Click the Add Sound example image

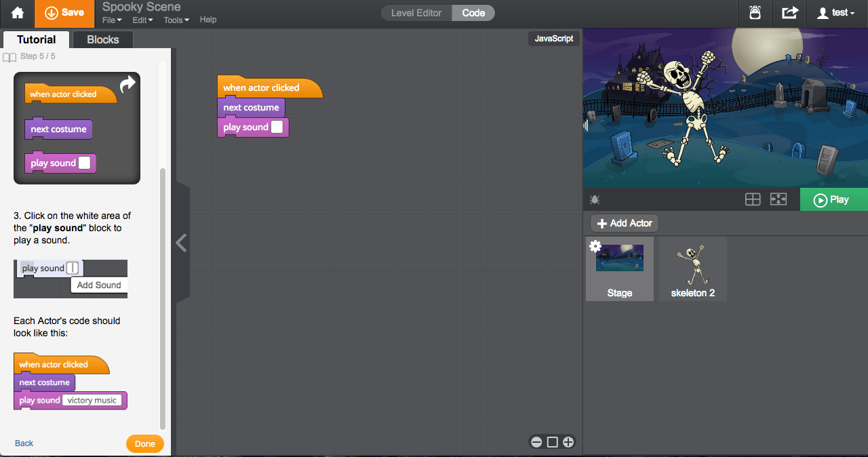tap(71, 279)
